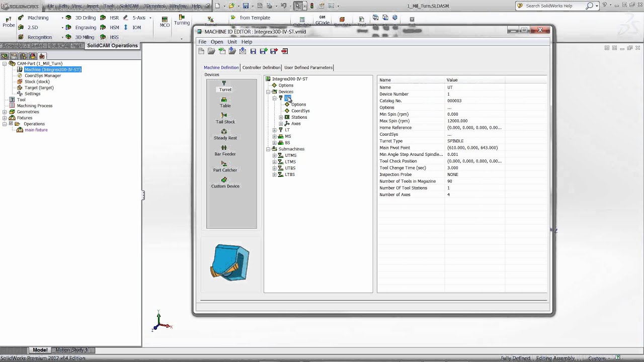Select Target (target) in the CAM tree

tap(39, 87)
